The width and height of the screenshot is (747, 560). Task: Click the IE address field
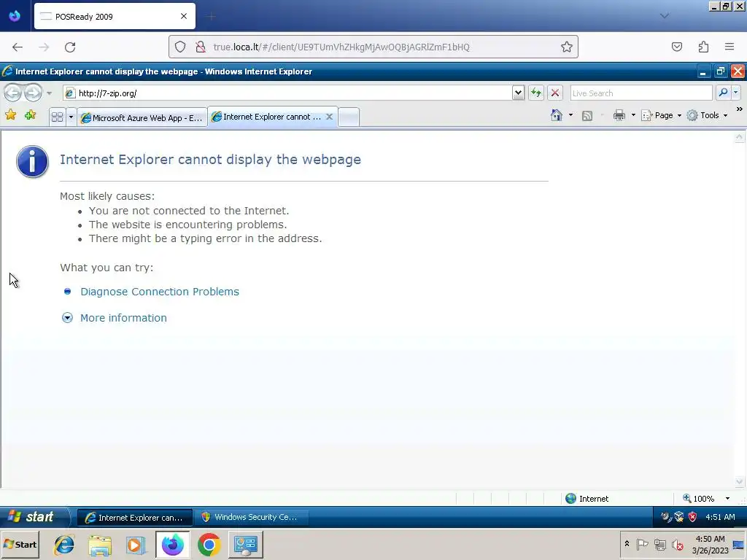tap(287, 93)
